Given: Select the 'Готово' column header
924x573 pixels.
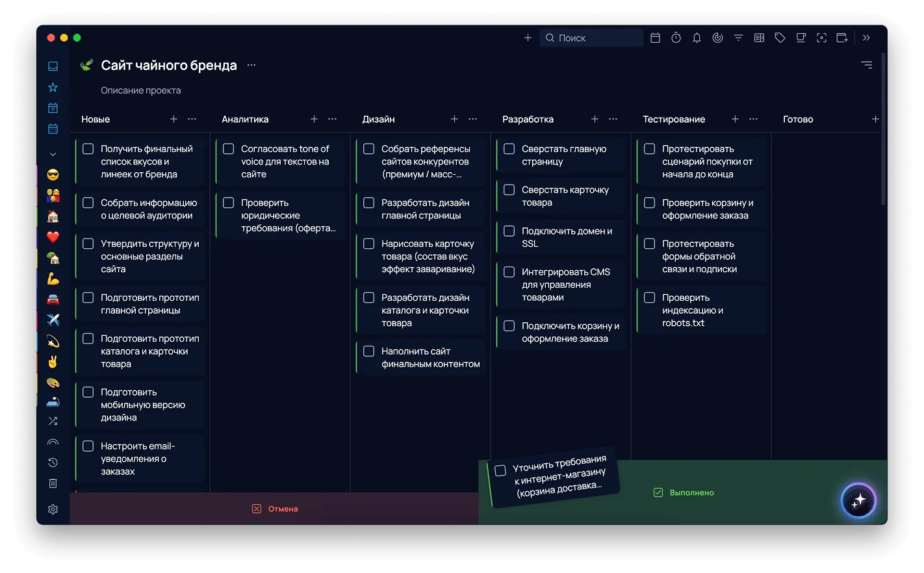Looking at the screenshot, I should [798, 120].
